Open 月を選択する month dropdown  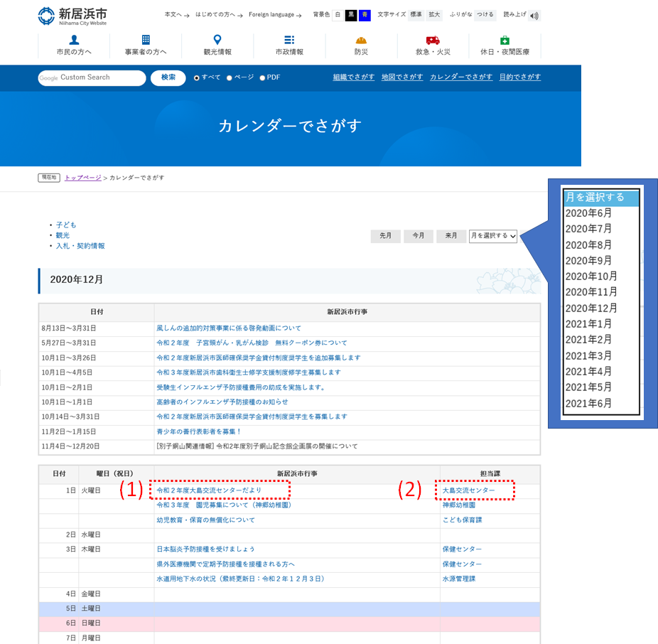coord(493,236)
